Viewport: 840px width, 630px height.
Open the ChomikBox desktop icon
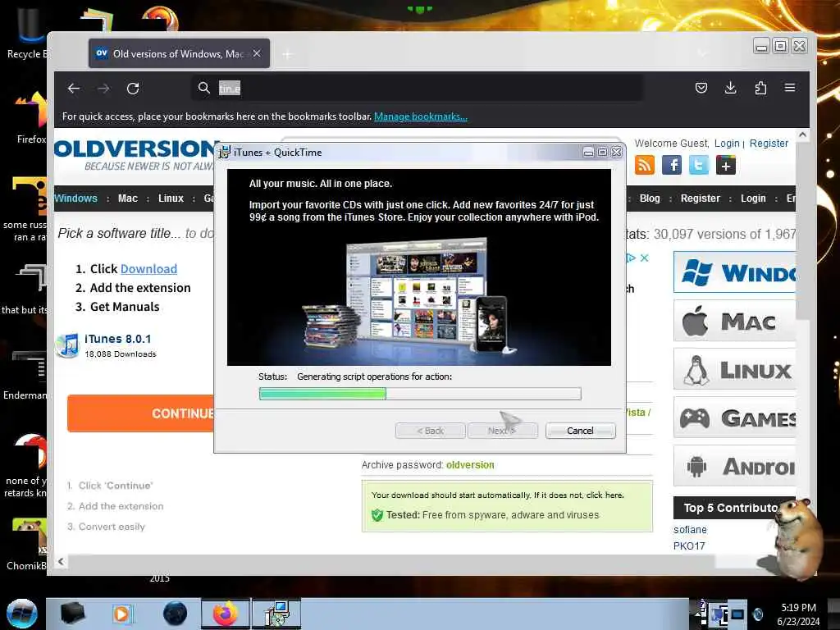[x=27, y=544]
